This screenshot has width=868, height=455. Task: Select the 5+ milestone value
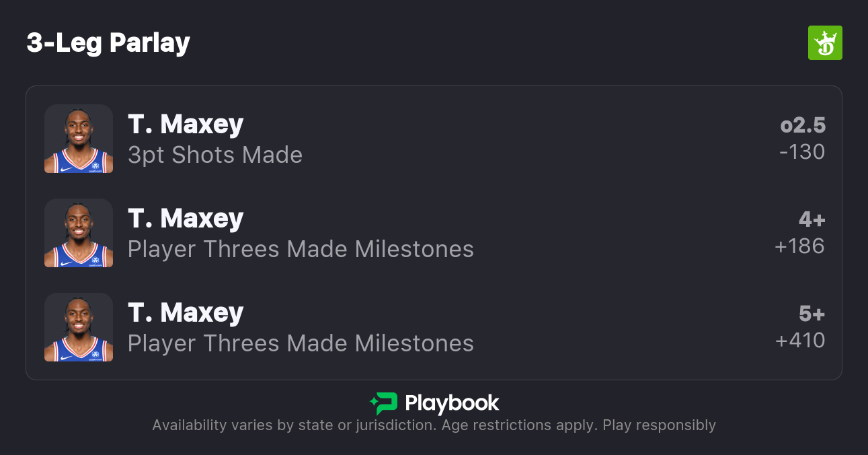tap(812, 314)
